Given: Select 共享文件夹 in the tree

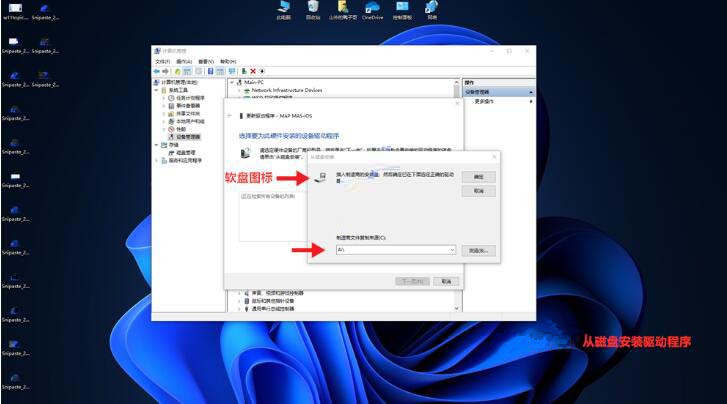Looking at the screenshot, I should click(x=184, y=114).
